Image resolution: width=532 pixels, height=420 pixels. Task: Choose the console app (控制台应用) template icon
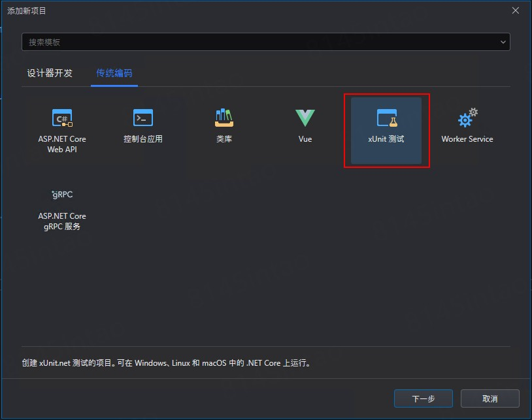pos(143,118)
